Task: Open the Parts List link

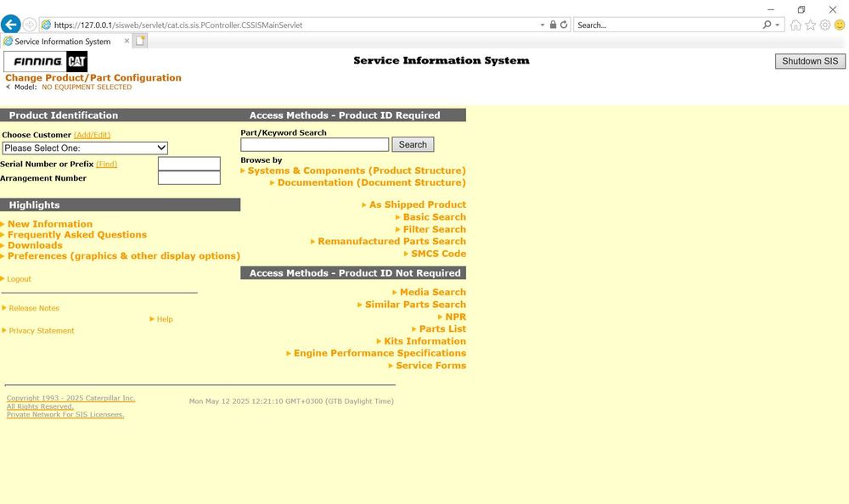Action: click(x=442, y=328)
